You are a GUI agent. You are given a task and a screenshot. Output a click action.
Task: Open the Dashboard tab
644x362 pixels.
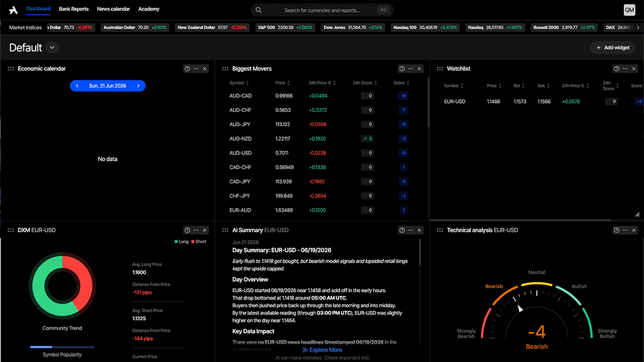tap(38, 9)
